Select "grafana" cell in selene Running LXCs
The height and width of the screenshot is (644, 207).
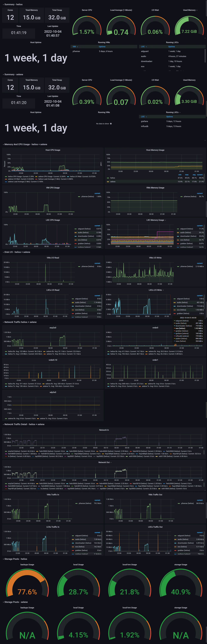coord(144,121)
